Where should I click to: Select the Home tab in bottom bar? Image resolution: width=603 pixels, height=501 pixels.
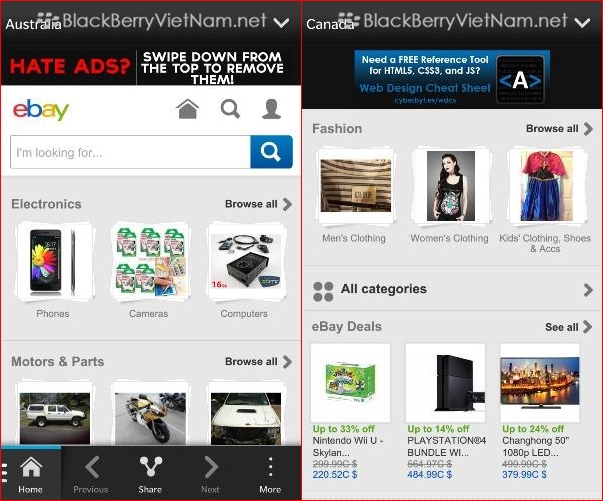click(31, 474)
